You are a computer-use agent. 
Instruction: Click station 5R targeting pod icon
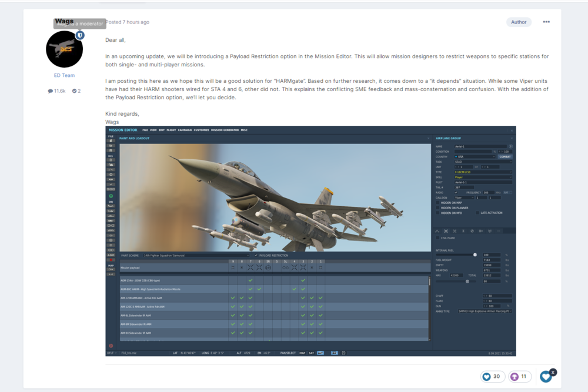tap(268, 267)
